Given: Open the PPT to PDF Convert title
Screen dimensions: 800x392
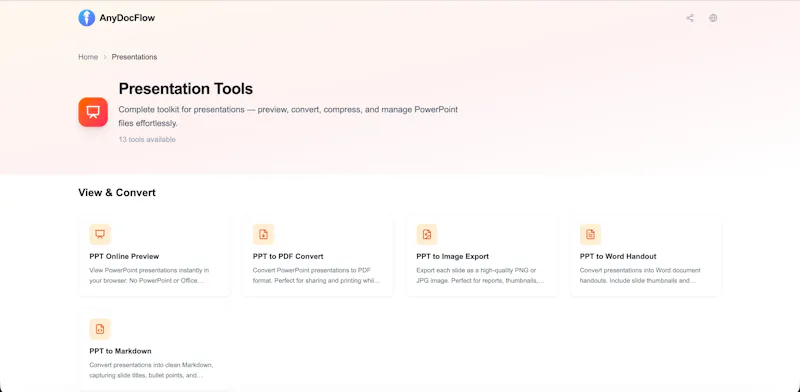Looking at the screenshot, I should pos(288,256).
